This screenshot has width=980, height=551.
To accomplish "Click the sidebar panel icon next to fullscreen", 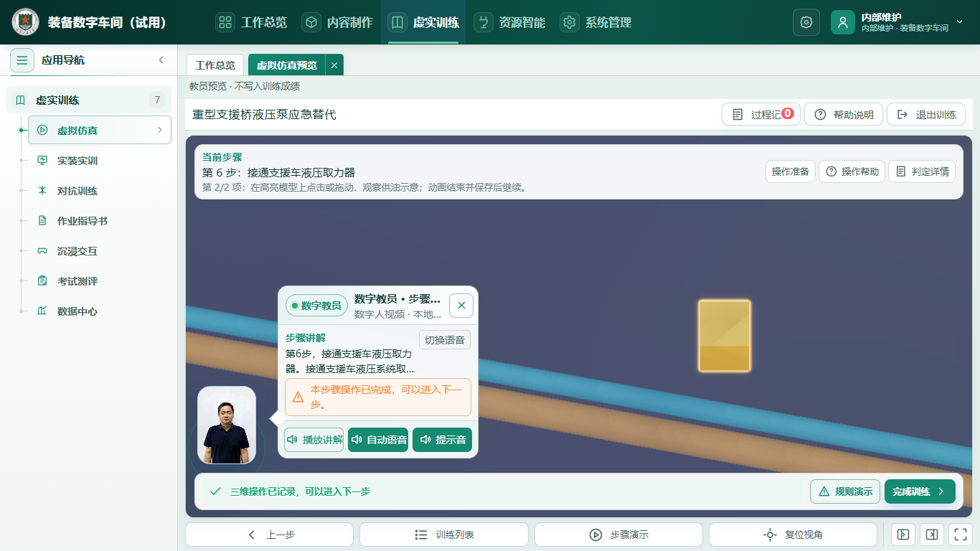I will [x=932, y=534].
